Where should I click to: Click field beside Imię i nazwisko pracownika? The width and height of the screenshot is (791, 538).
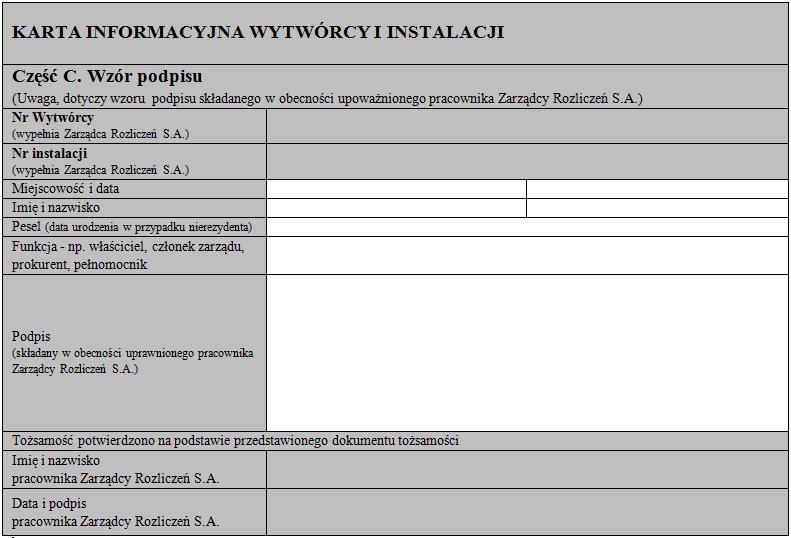(527, 469)
